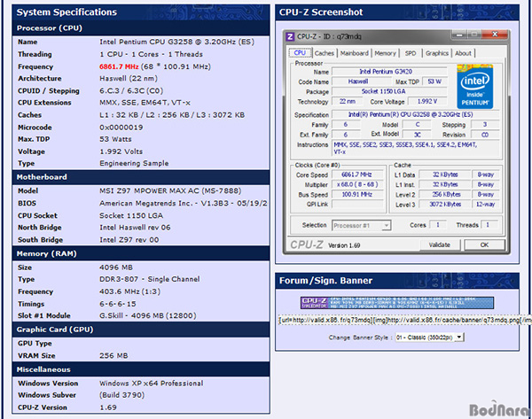Click the Instructions field listing MMX, SSE
Viewport: 532px width, 419px height.
[x=415, y=148]
